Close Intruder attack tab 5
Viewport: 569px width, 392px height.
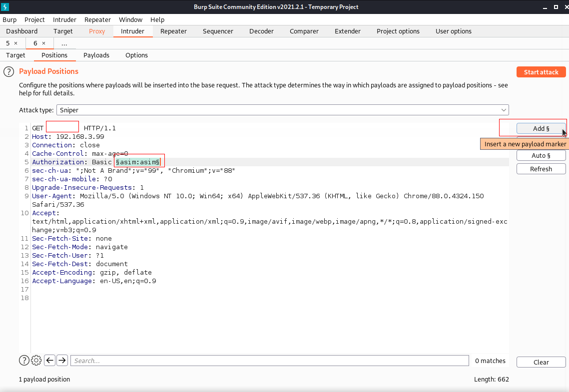point(15,43)
